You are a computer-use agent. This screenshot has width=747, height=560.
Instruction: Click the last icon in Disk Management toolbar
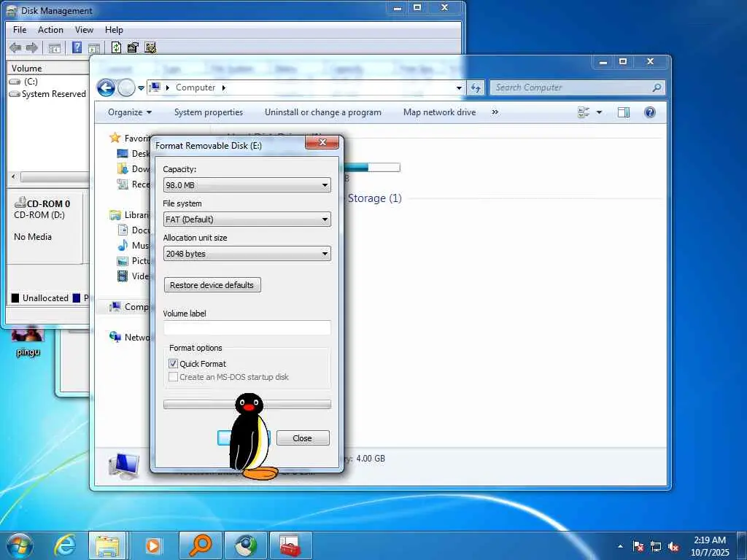coord(150,47)
